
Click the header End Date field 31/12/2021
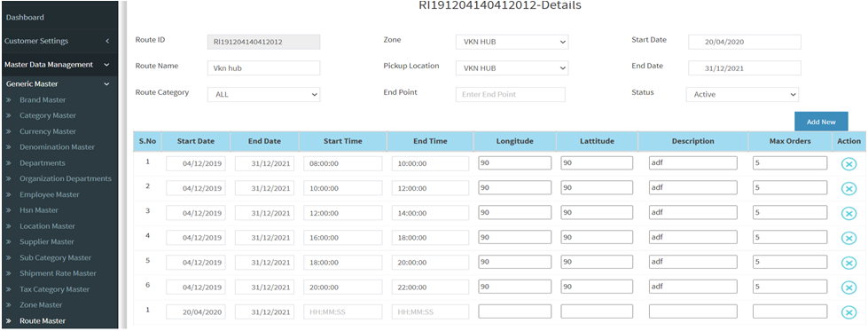click(745, 68)
